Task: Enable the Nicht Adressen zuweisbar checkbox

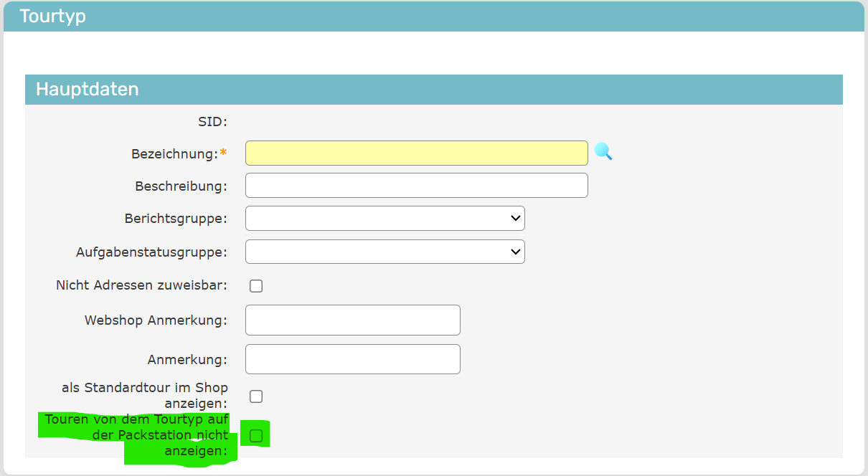Action: pos(256,286)
